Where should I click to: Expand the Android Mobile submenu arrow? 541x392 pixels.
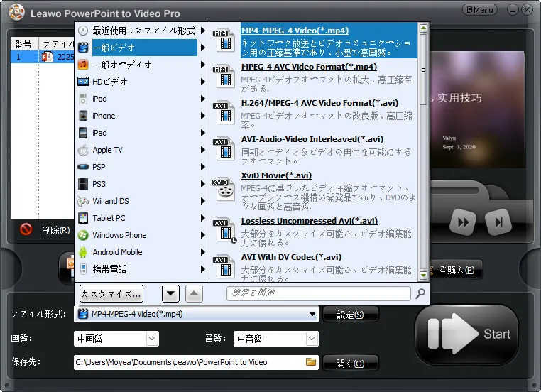(x=203, y=252)
